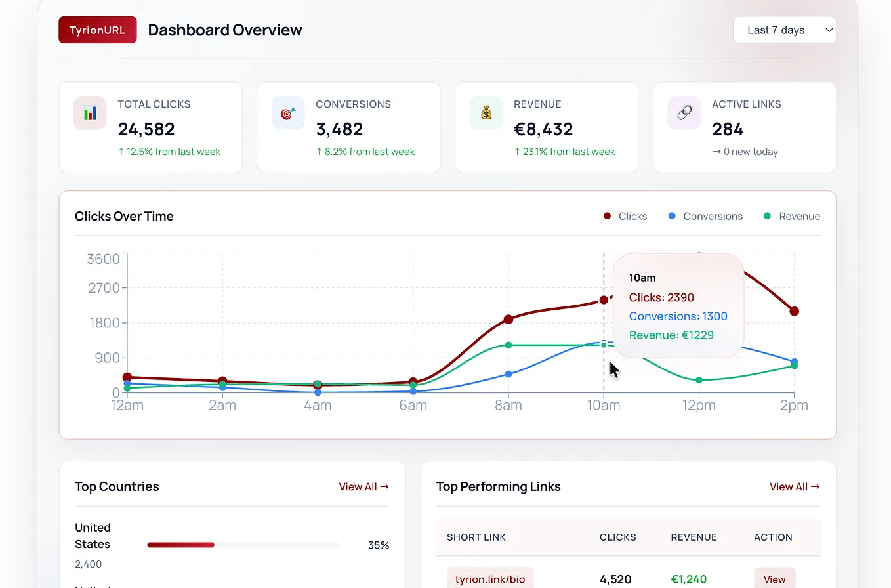Sort table by Revenue column header
The height and width of the screenshot is (588, 891).
point(694,537)
